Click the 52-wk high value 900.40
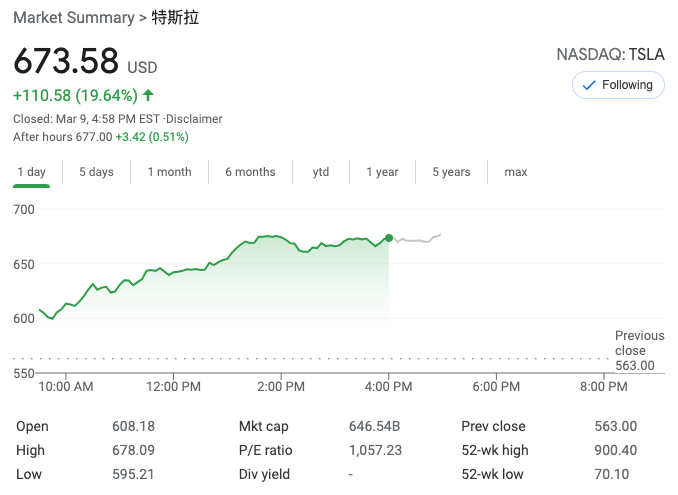 tap(616, 450)
